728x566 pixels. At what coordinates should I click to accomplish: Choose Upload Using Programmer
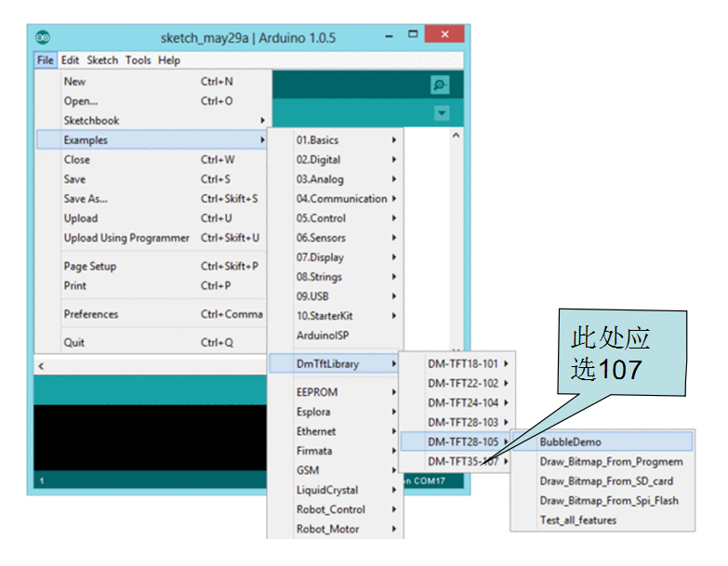[152, 238]
